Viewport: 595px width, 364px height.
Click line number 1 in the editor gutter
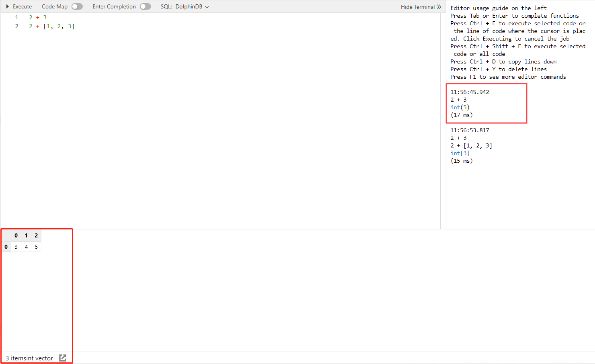[16, 17]
